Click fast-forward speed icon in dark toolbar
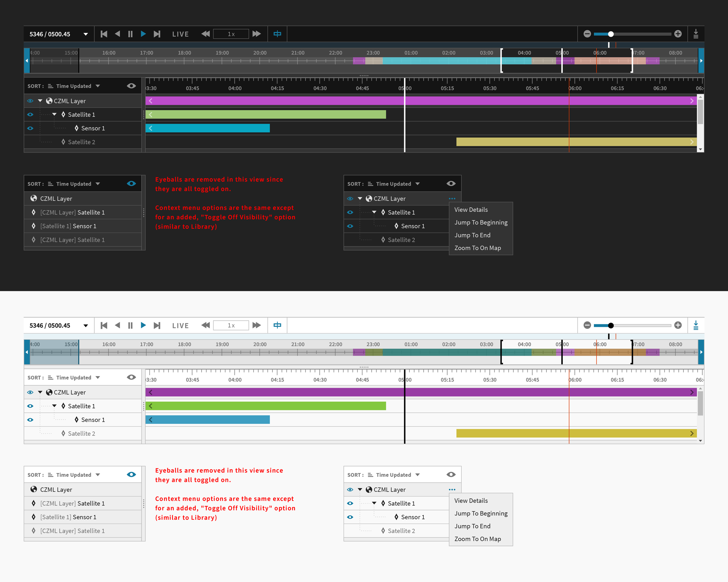Image resolution: width=728 pixels, height=582 pixels. click(257, 34)
